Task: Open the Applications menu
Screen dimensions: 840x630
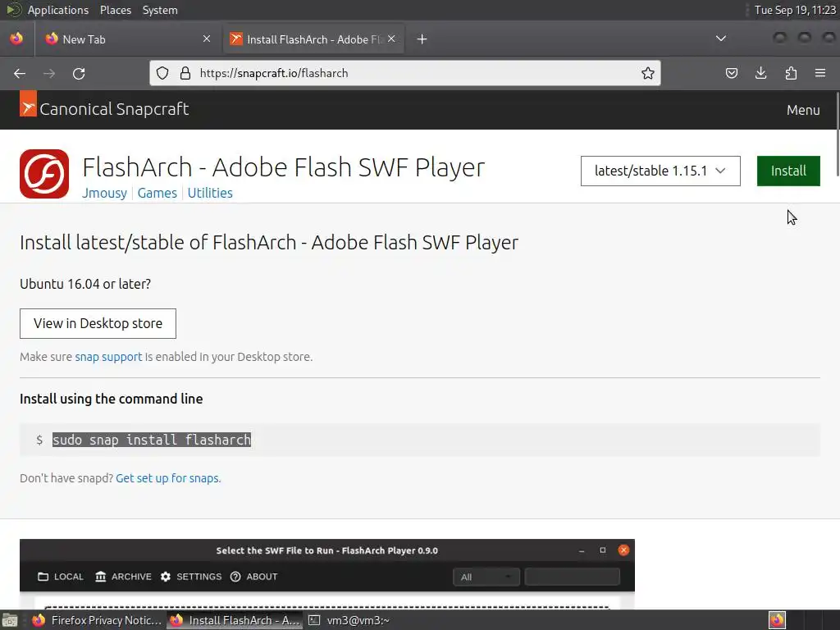Action: click(x=58, y=10)
